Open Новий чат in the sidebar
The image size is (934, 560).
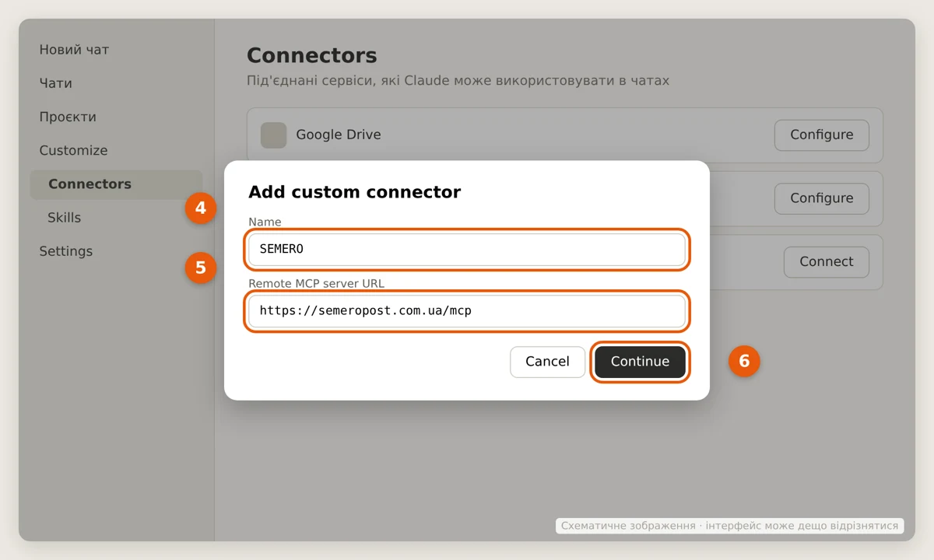pyautogui.click(x=74, y=50)
